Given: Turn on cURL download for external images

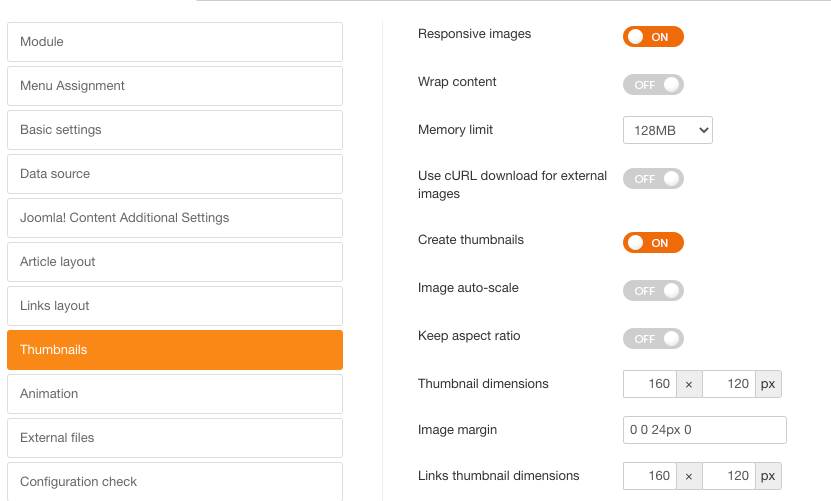Looking at the screenshot, I should tap(653, 179).
